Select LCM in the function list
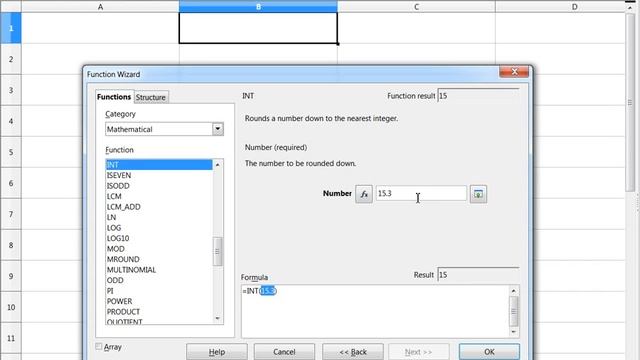 pos(159,196)
